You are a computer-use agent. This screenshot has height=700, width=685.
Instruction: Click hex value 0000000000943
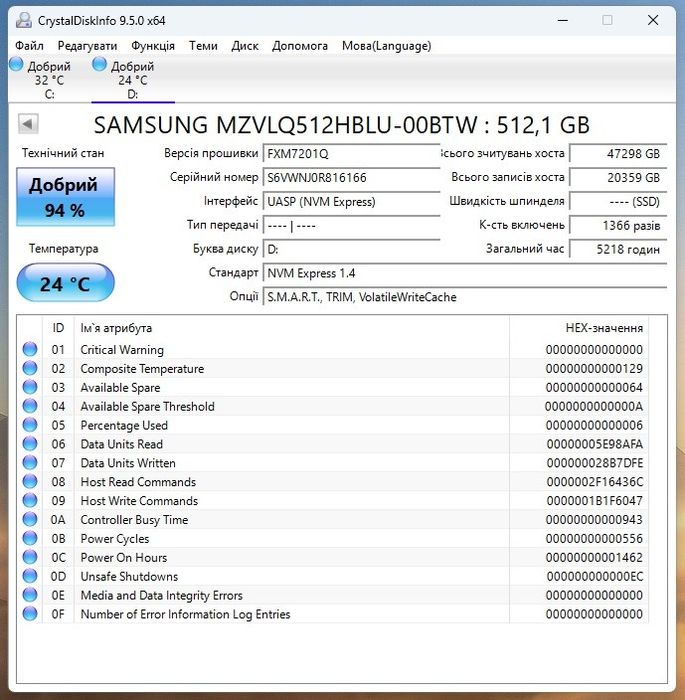coord(594,520)
